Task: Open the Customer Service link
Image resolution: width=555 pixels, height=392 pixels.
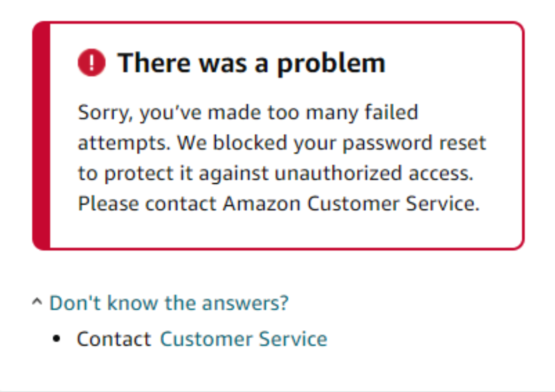Action: (x=244, y=339)
